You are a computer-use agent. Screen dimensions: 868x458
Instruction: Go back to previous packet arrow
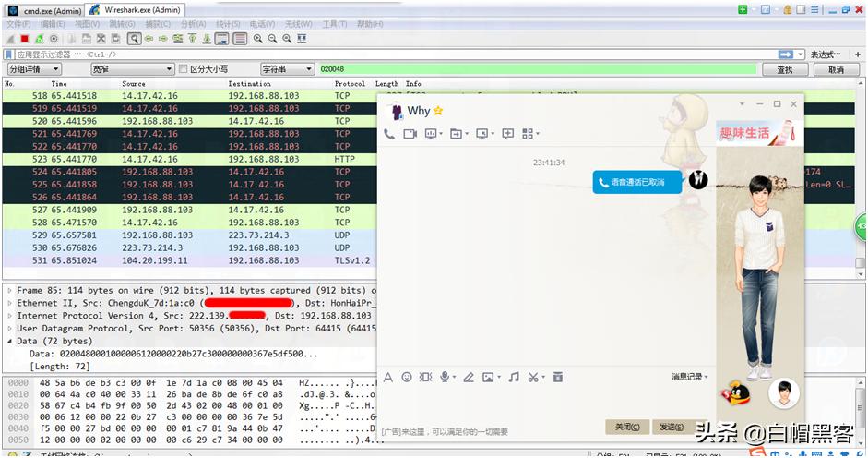[x=149, y=39]
